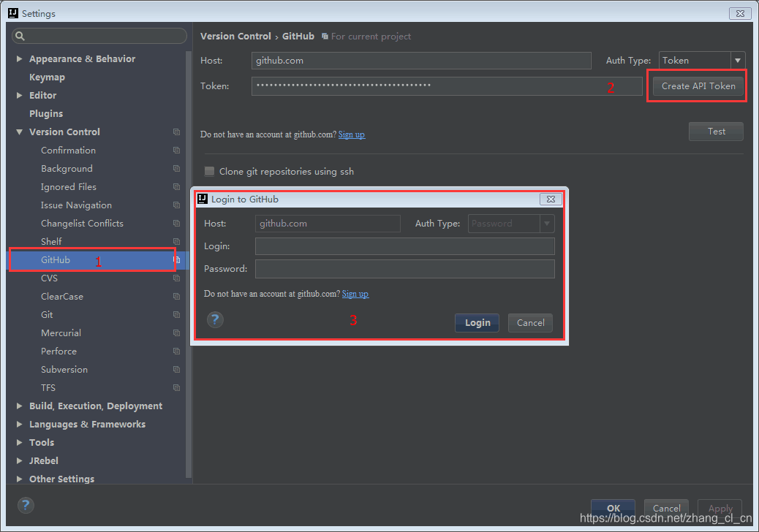
Task: Click project-level icon beside Subversion row
Action: coord(177,370)
